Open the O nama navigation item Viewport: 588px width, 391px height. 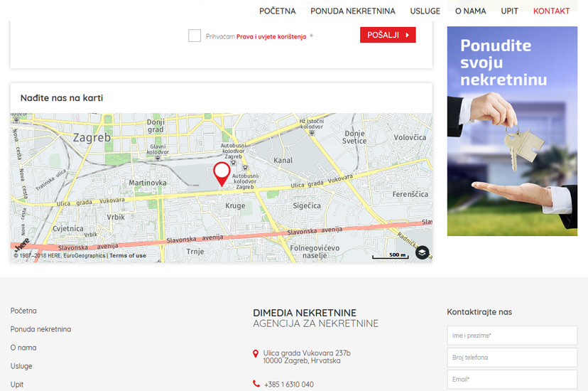coord(470,11)
